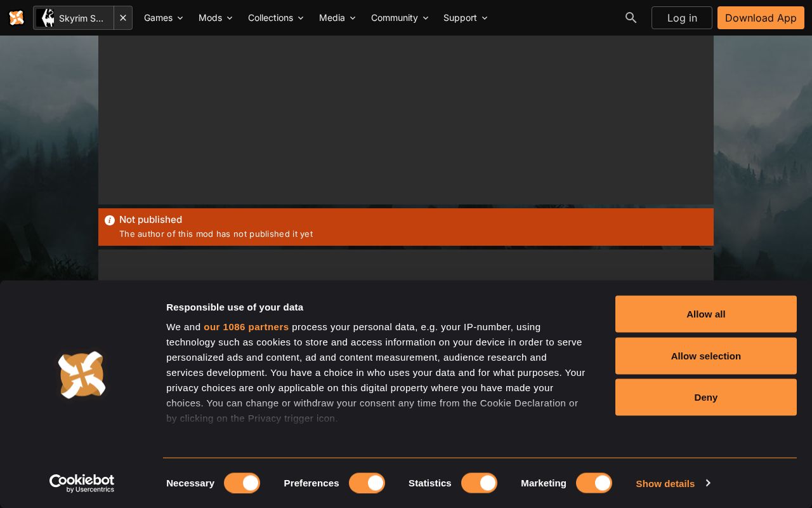Click the Responsible use of your data heading
This screenshot has width=812, height=508.
point(235,307)
